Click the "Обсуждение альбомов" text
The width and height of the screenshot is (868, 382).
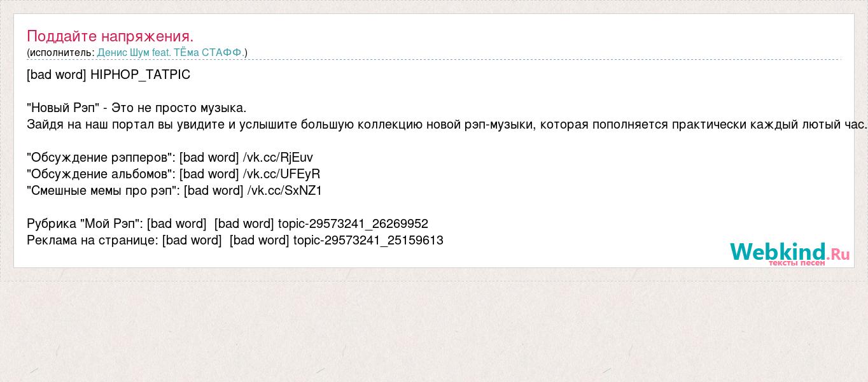click(101, 174)
